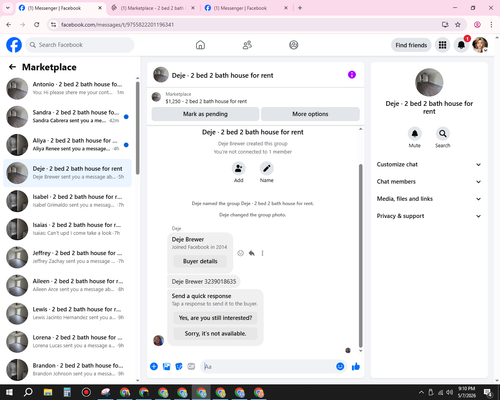Send quick response 'Yes, are you still interested?'

pyautogui.click(x=215, y=318)
